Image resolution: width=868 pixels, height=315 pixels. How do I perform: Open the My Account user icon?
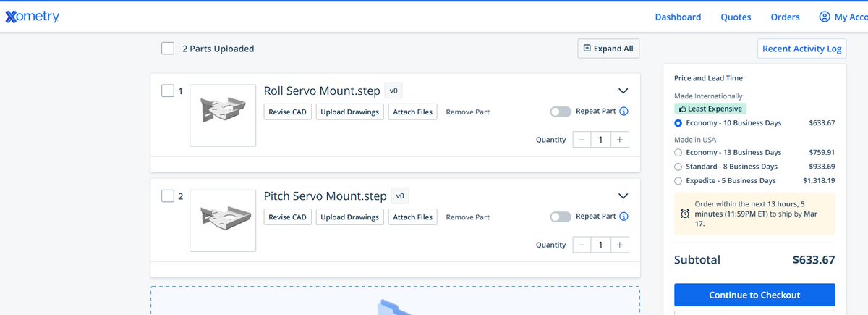pyautogui.click(x=824, y=17)
